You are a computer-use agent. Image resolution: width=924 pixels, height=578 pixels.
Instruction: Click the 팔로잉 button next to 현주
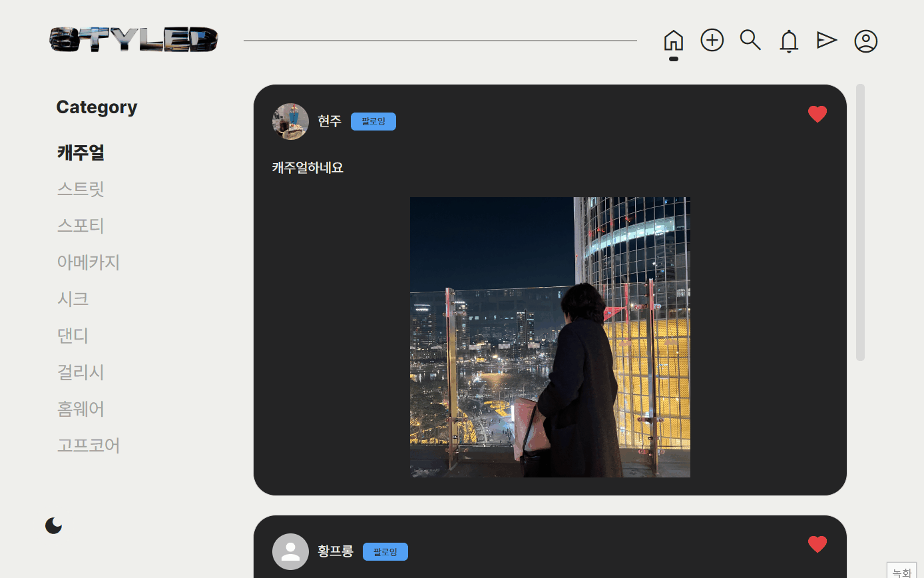click(x=373, y=121)
